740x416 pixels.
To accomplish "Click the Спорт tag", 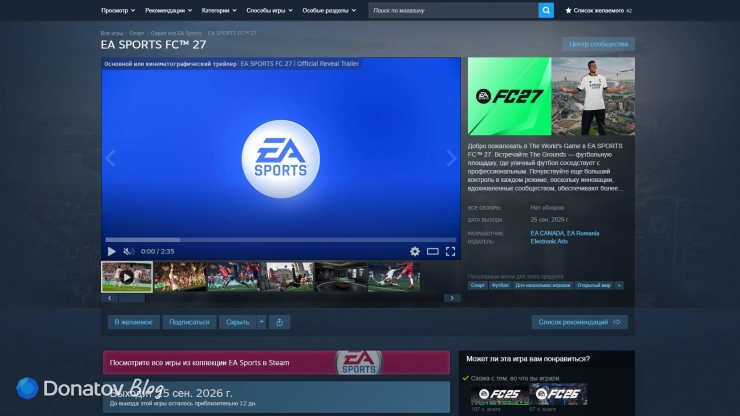I will [x=478, y=285].
